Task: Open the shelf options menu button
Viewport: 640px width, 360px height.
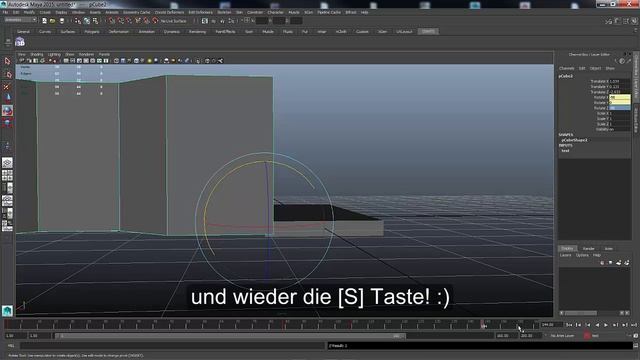Action: click(x=7, y=41)
